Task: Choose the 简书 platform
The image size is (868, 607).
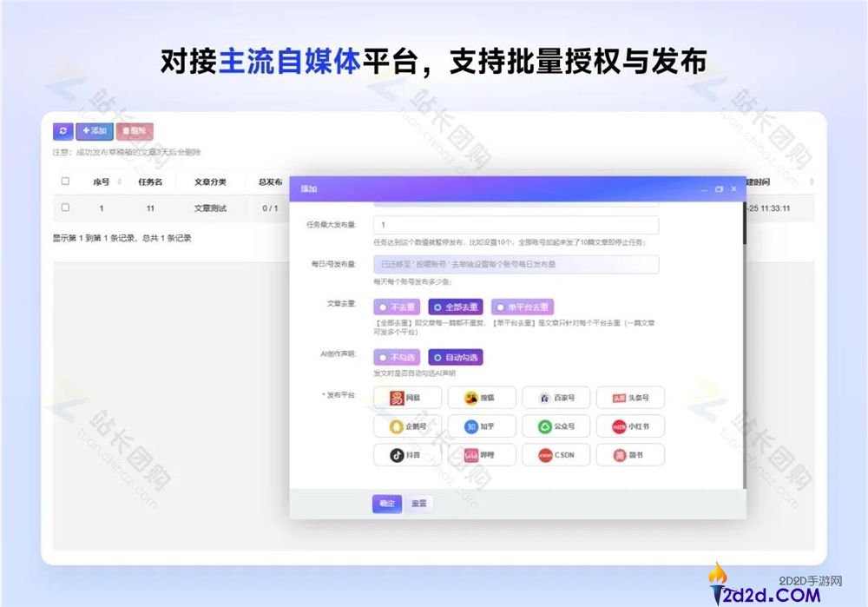Action: tap(630, 455)
